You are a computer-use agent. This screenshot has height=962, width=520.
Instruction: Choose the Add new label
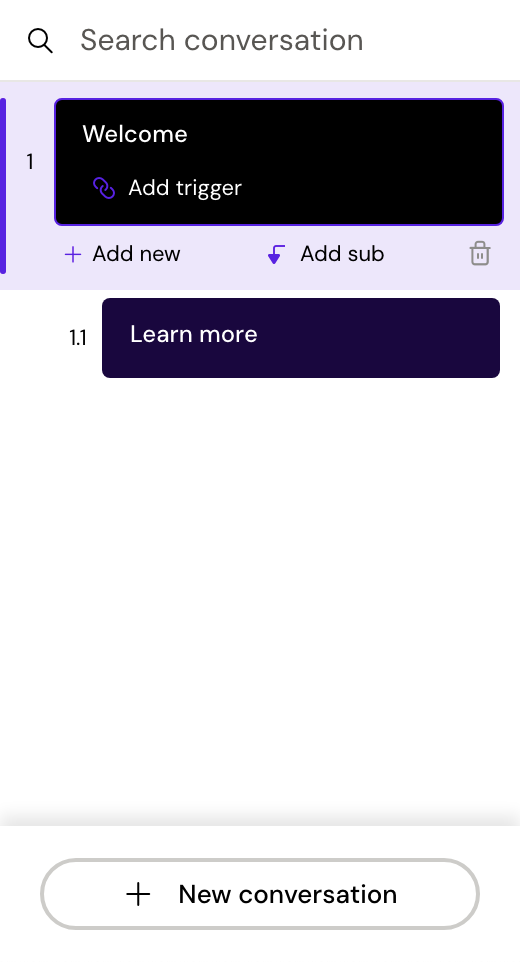(x=136, y=254)
